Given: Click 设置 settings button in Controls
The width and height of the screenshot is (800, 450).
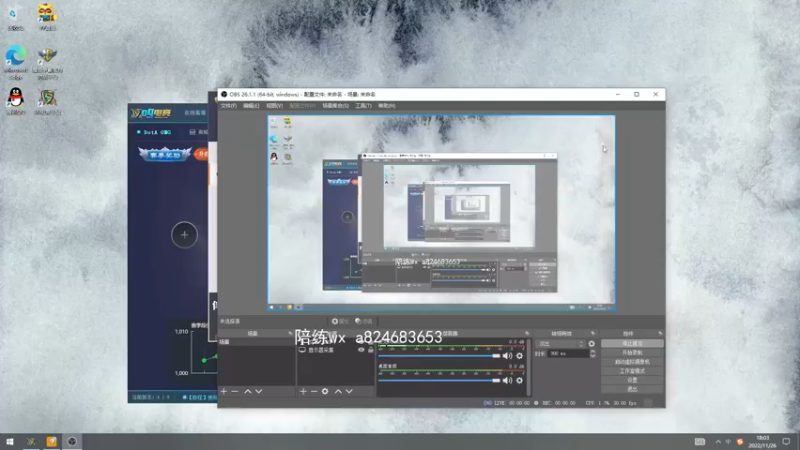Looking at the screenshot, I should point(632,380).
